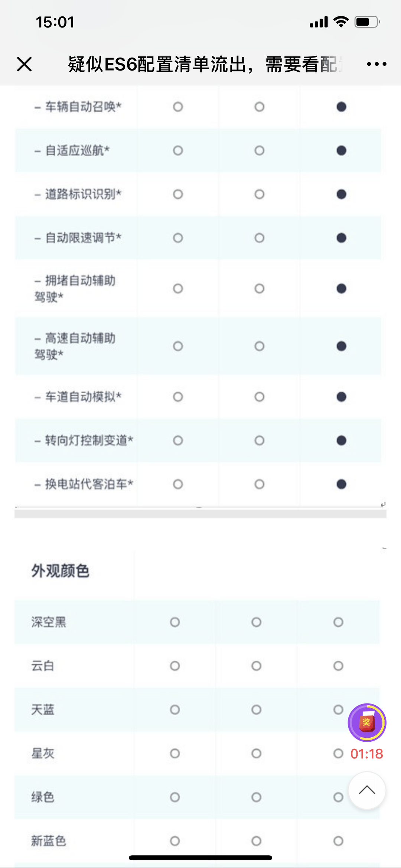Tap the 换电站代客泊车 row label
The image size is (401, 868).
tap(84, 484)
